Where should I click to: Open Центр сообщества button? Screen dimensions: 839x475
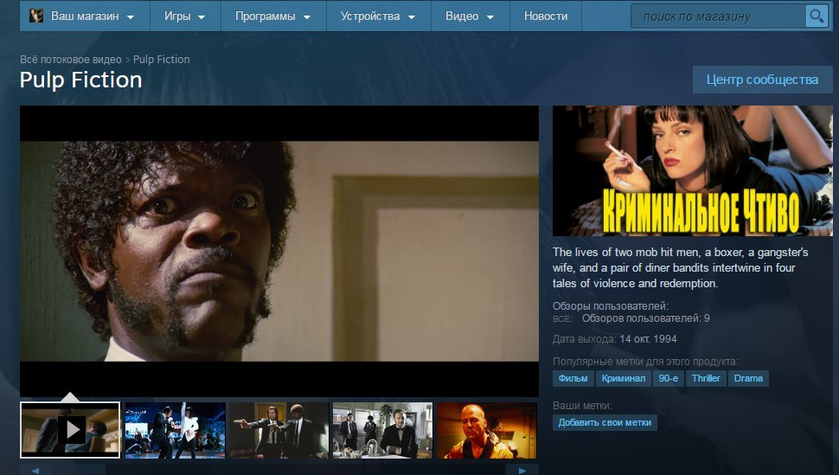point(762,80)
